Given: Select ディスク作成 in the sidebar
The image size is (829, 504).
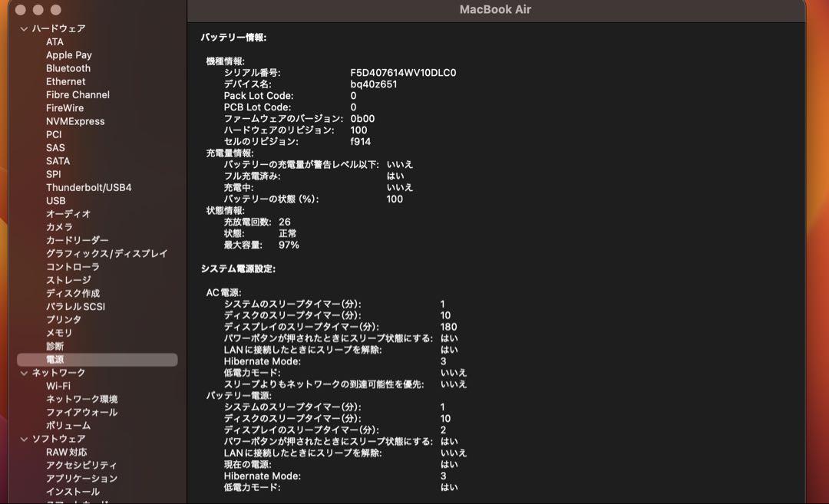Looking at the screenshot, I should (72, 293).
